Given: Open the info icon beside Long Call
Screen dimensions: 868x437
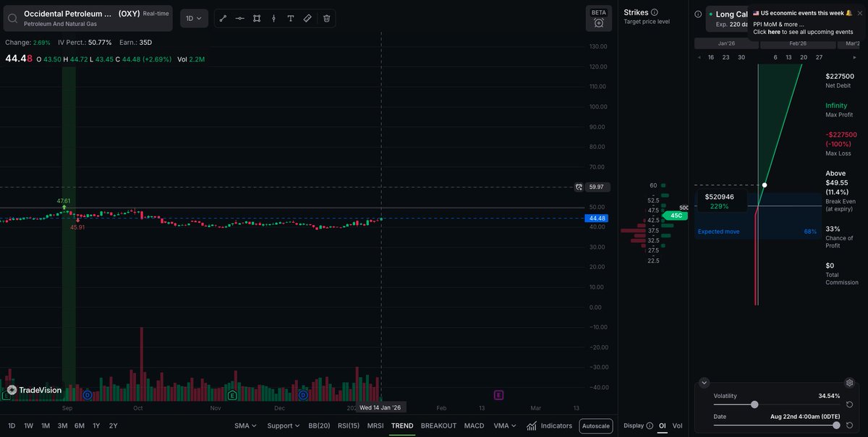Looking at the screenshot, I should (x=698, y=14).
